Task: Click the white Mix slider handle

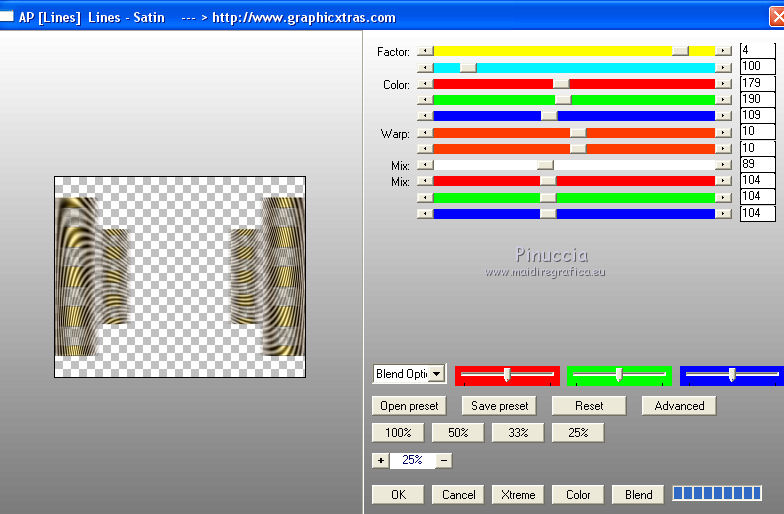Action: pos(546,164)
